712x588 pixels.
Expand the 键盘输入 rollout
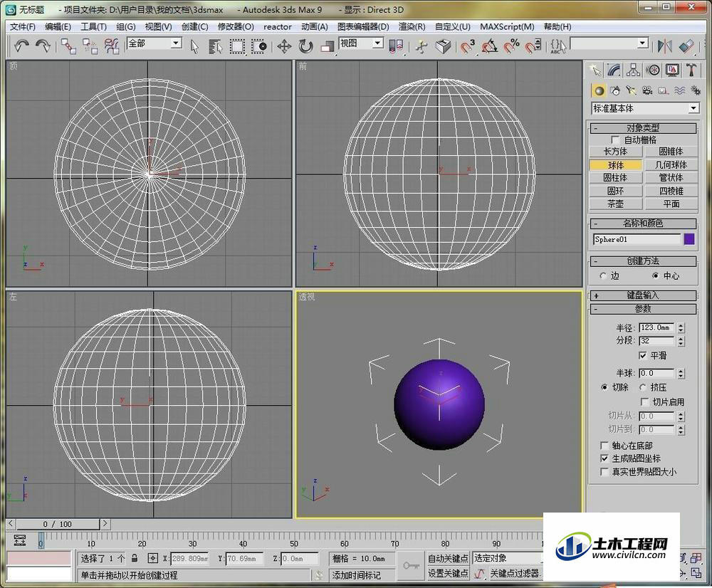643,295
